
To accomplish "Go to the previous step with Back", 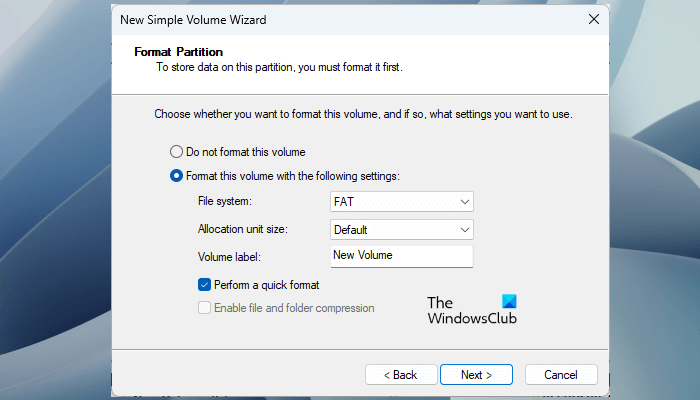I will point(398,375).
